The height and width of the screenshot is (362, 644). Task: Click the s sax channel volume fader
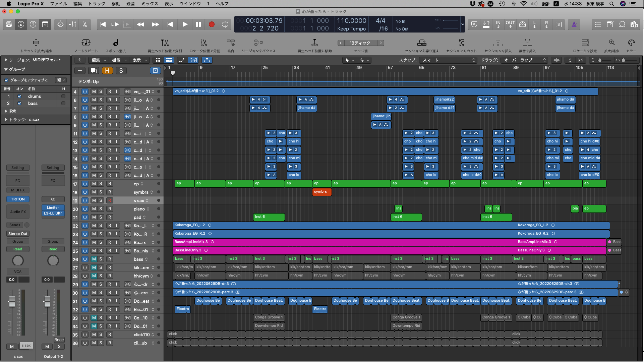coord(12,301)
